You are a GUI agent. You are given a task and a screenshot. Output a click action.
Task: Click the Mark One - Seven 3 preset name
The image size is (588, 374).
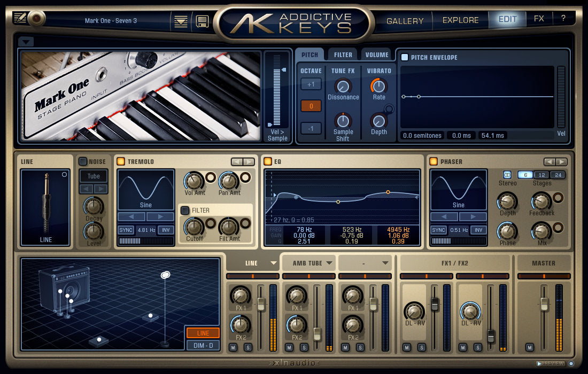point(111,20)
